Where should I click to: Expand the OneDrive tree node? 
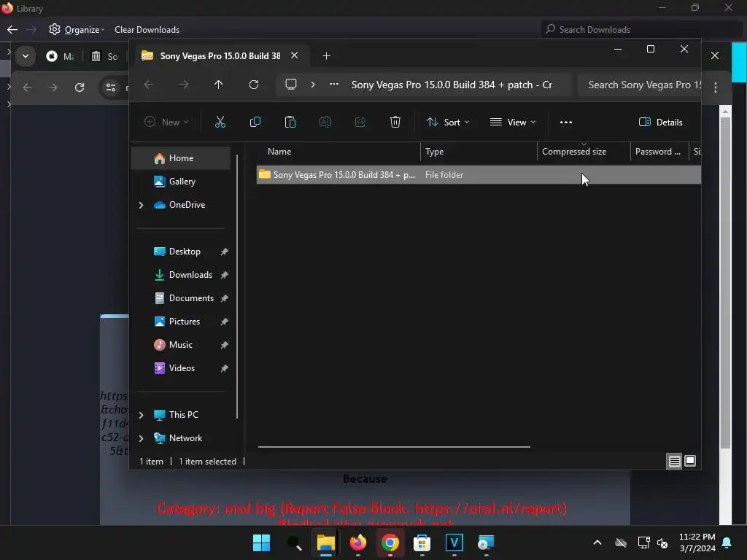click(141, 205)
